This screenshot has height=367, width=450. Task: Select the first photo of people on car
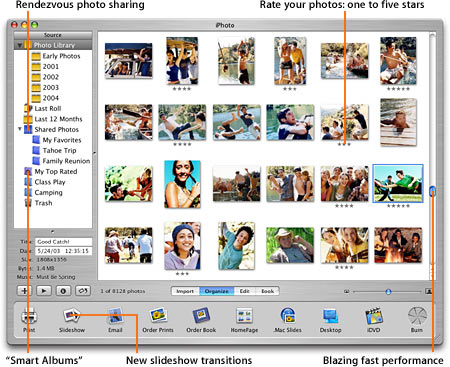129,61
